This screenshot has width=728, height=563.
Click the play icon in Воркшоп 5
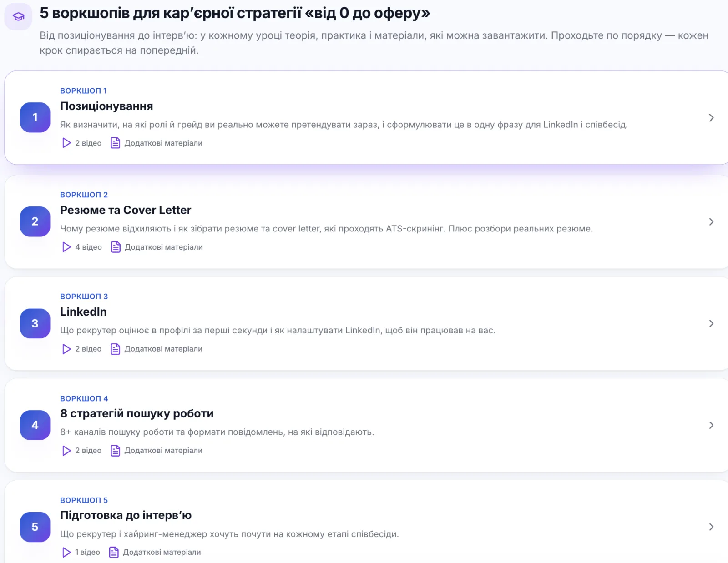click(66, 552)
